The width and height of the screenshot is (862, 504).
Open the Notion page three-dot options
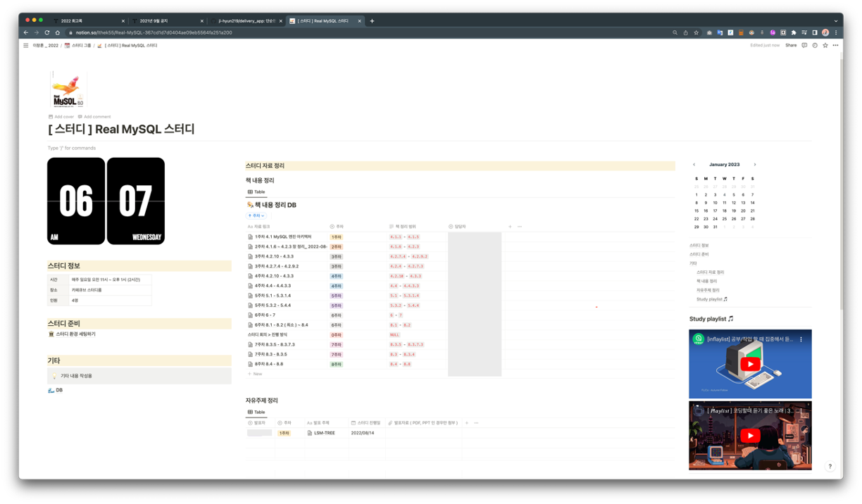[x=835, y=46]
